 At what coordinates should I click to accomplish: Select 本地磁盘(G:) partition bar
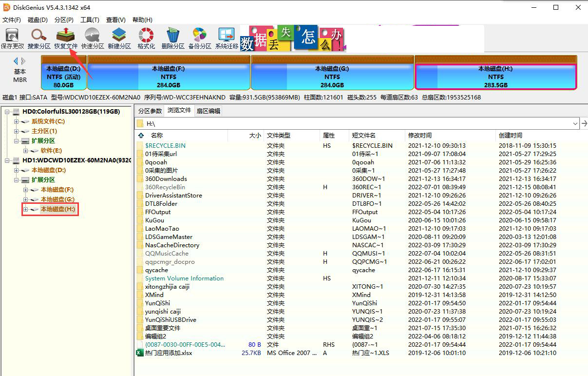tap(332, 73)
